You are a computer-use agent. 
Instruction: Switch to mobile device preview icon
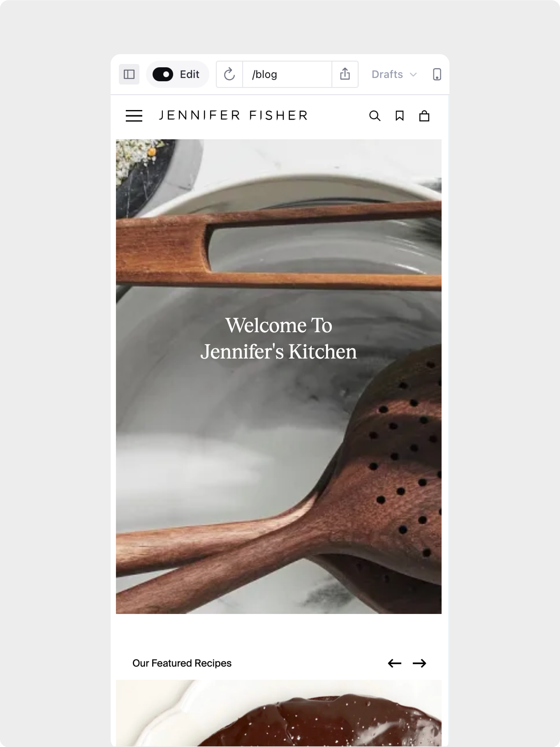(x=437, y=74)
